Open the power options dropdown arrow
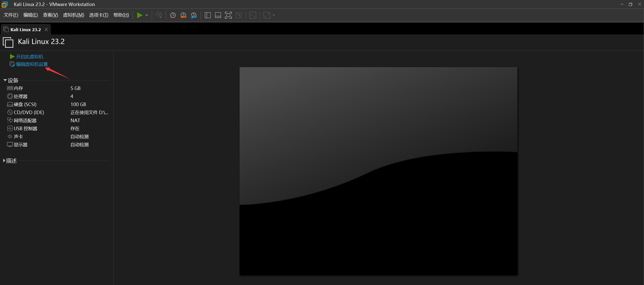 [x=147, y=15]
